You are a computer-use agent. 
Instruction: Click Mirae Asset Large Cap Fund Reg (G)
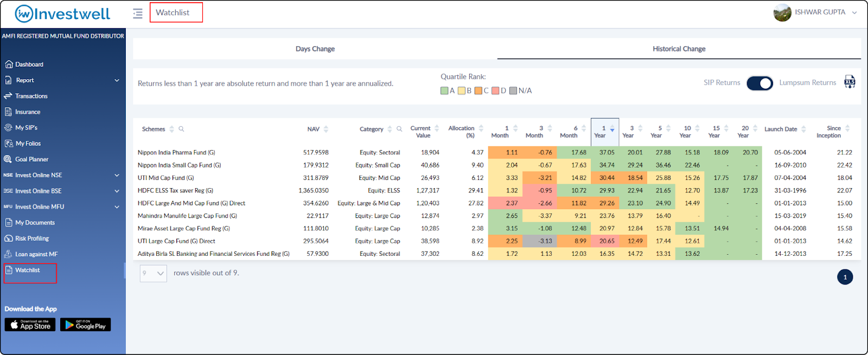pos(184,229)
